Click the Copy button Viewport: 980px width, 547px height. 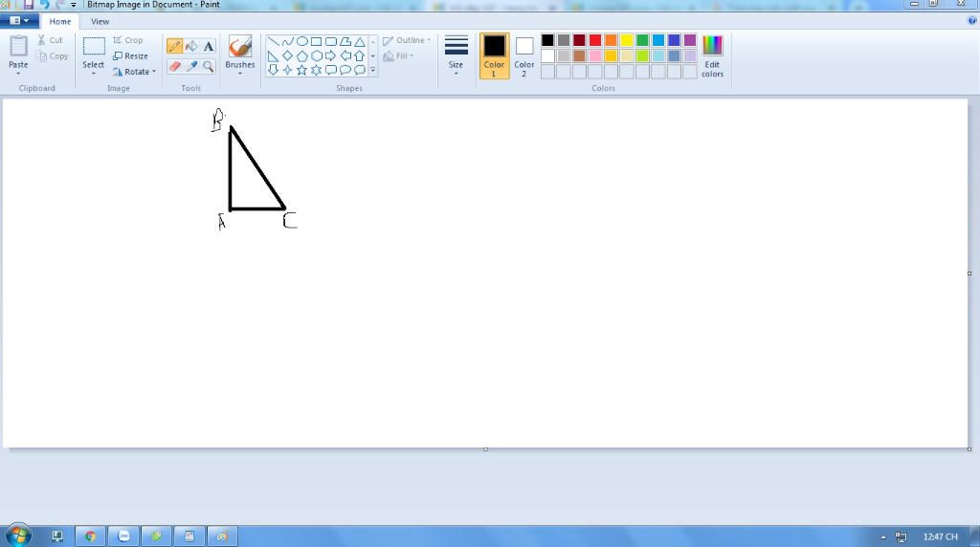click(x=53, y=56)
